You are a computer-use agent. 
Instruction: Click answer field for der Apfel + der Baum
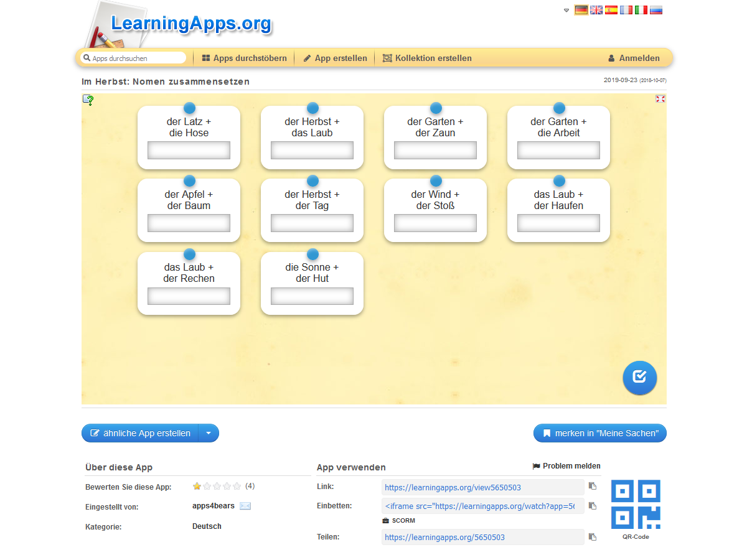189,223
